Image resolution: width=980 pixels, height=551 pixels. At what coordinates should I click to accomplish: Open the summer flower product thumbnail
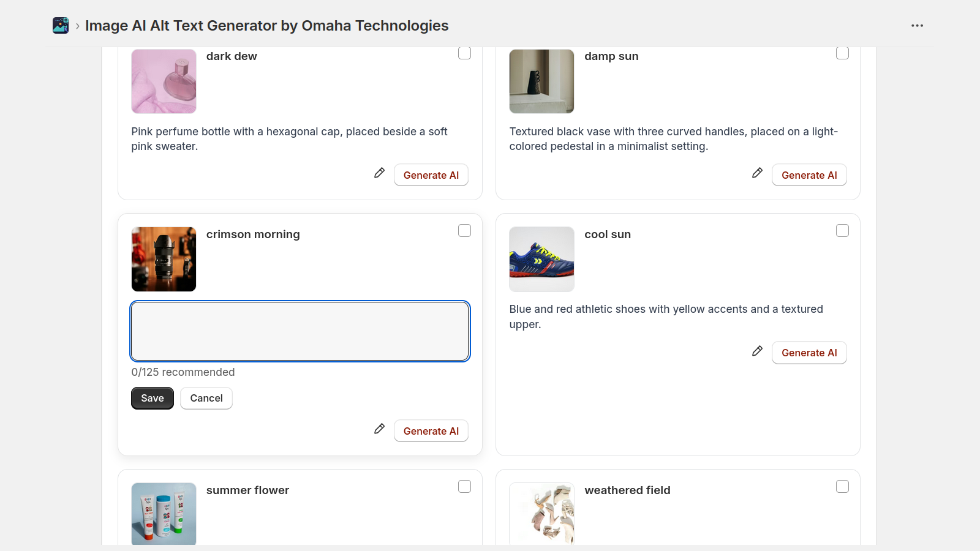pos(164,514)
